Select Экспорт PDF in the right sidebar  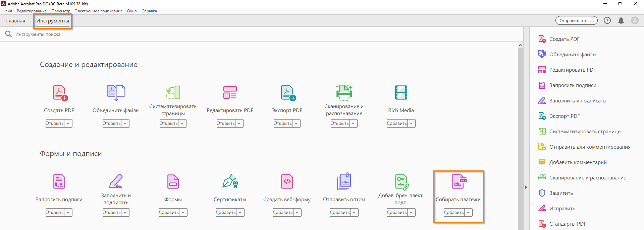pos(559,116)
